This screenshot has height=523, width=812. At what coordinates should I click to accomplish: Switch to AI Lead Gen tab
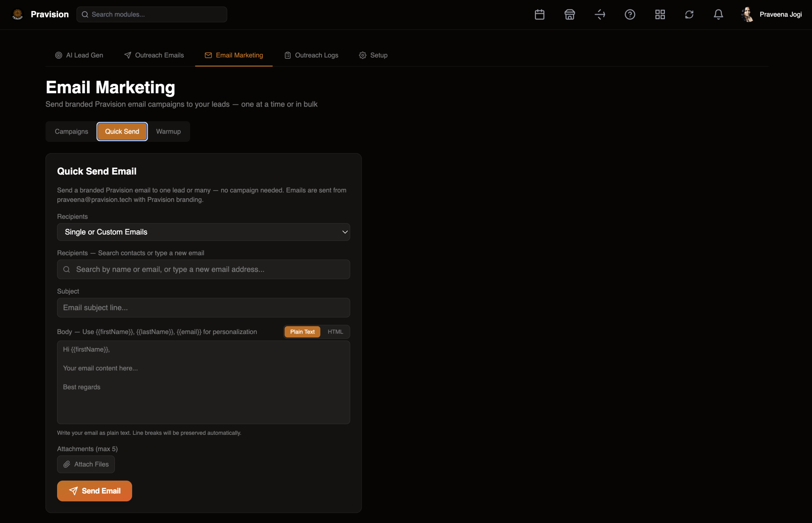click(79, 55)
